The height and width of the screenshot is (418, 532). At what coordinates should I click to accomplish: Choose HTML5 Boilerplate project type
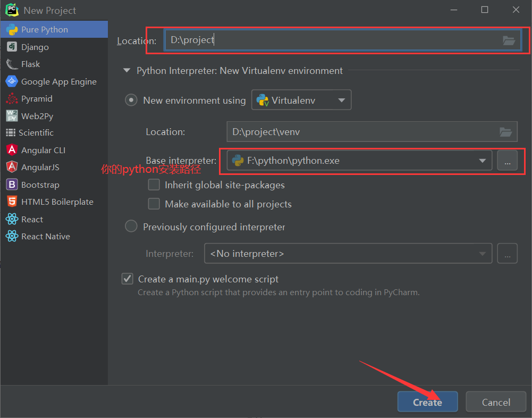(x=54, y=202)
